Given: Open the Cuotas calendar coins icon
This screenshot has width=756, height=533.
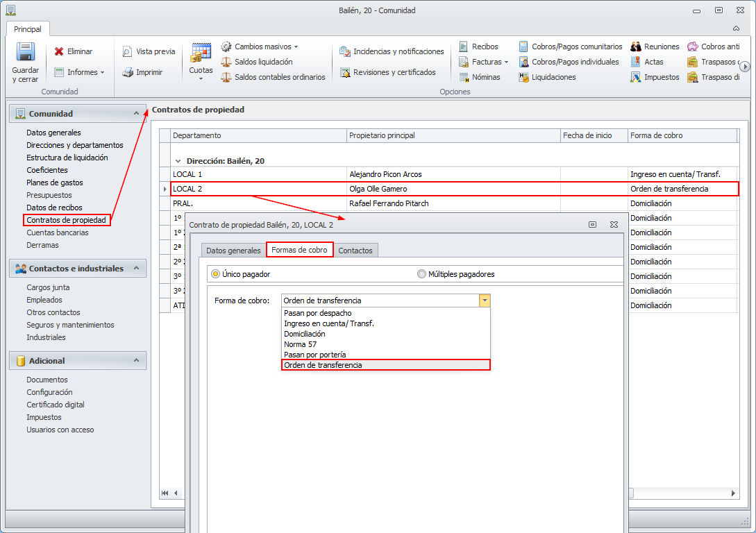Looking at the screenshot, I should 201,53.
